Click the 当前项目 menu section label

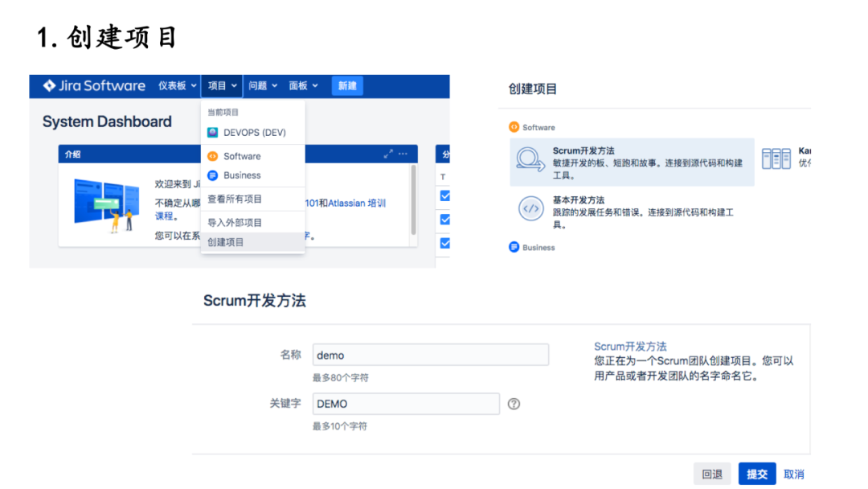click(x=223, y=112)
